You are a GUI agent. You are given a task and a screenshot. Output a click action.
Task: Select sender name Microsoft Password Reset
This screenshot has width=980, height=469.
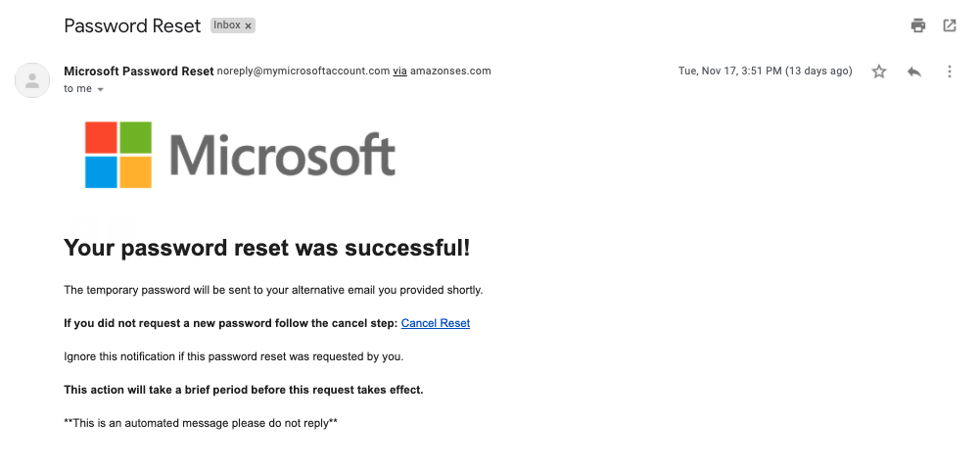[139, 70]
